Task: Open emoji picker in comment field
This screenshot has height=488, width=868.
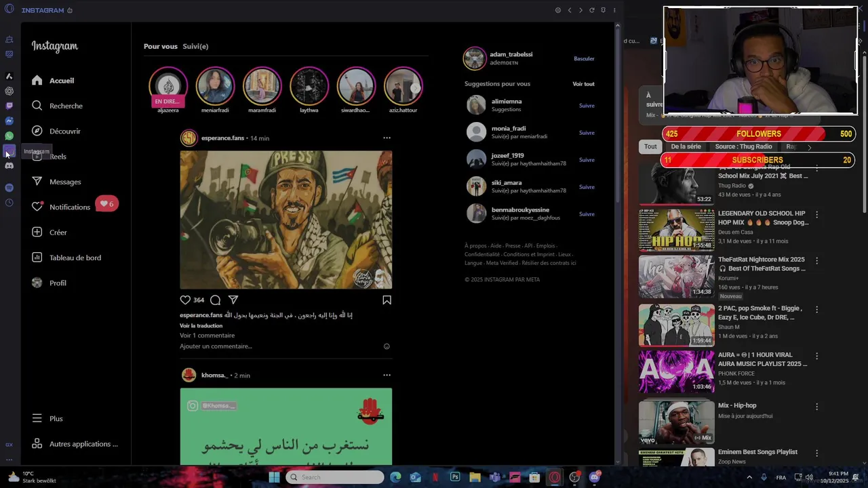Action: click(387, 346)
